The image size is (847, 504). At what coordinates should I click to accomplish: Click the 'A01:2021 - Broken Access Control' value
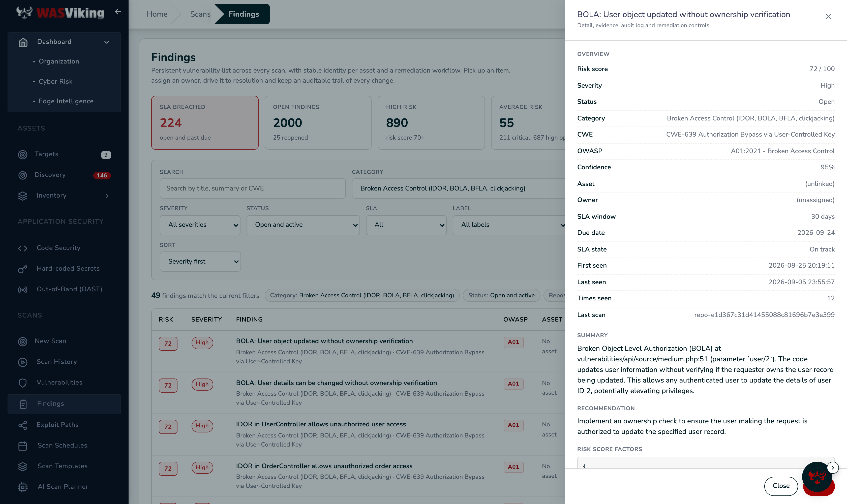point(782,151)
